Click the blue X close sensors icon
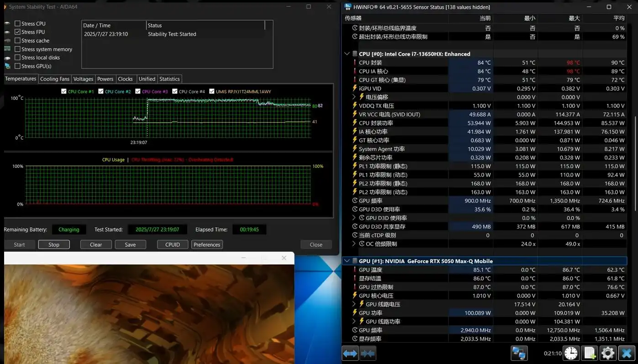Screen dimensions: 638x364 [x=627, y=353]
